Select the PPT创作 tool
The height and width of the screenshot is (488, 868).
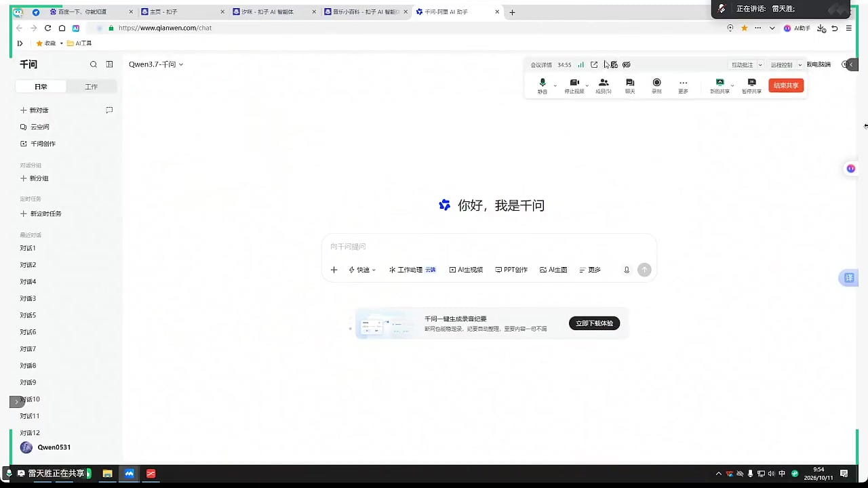pyautogui.click(x=511, y=270)
